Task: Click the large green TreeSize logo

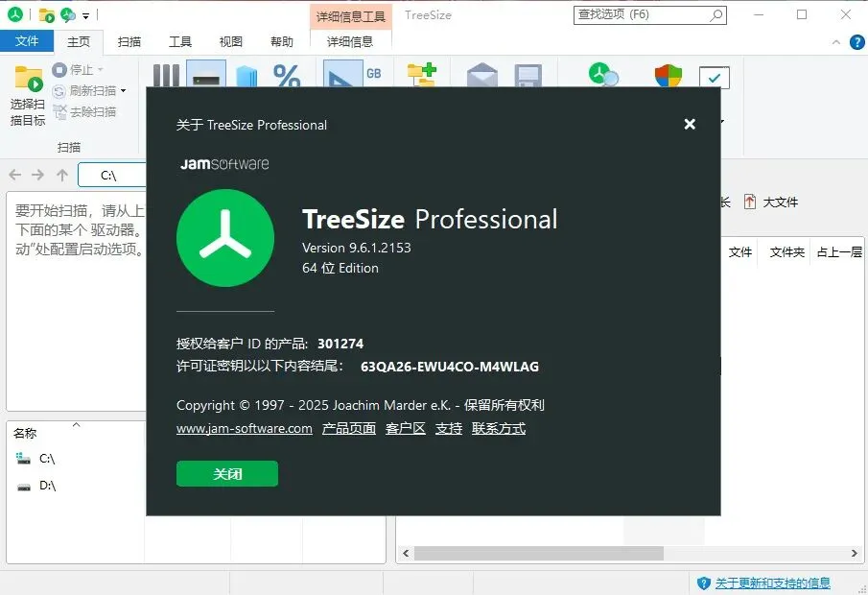Action: [225, 238]
